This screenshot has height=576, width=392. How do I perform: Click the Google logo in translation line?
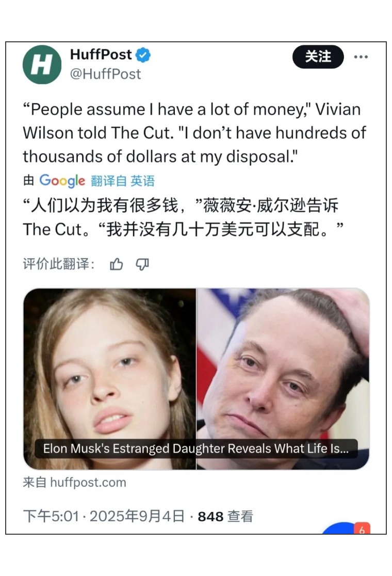click(x=62, y=181)
